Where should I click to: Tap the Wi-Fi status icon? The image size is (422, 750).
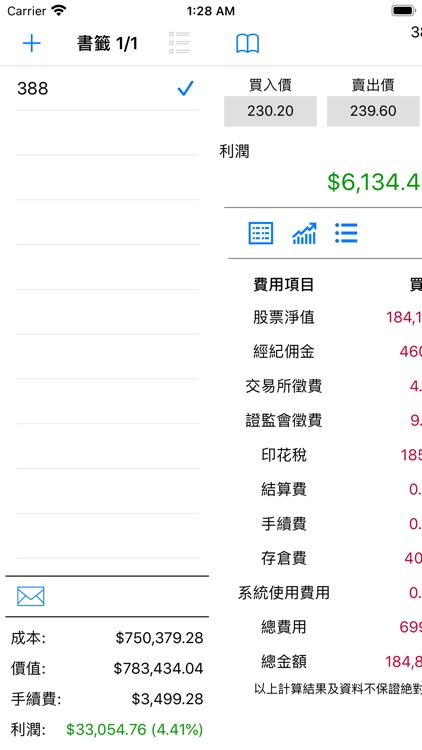coord(59,11)
